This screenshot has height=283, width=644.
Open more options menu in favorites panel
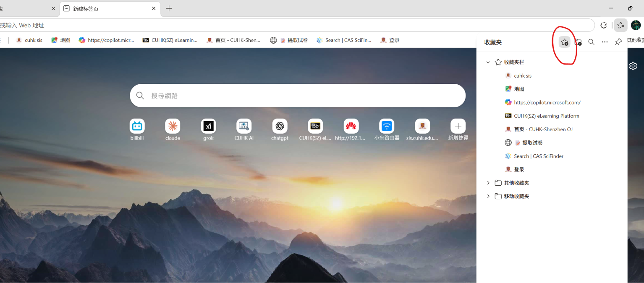tap(605, 42)
